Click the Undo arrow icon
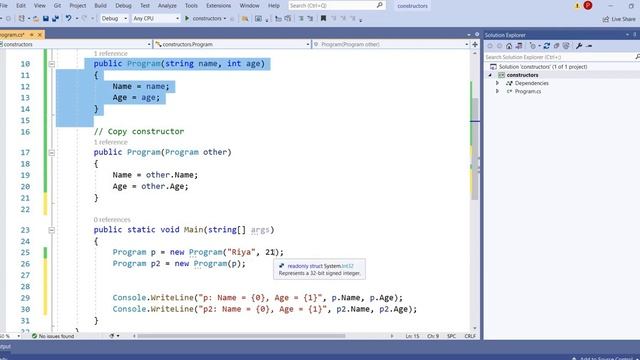 click(x=69, y=18)
